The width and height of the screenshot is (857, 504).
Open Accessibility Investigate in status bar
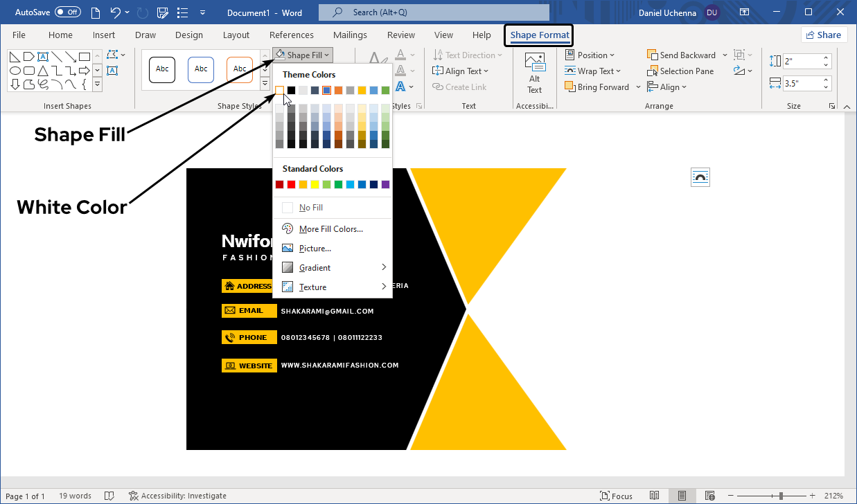coord(178,496)
